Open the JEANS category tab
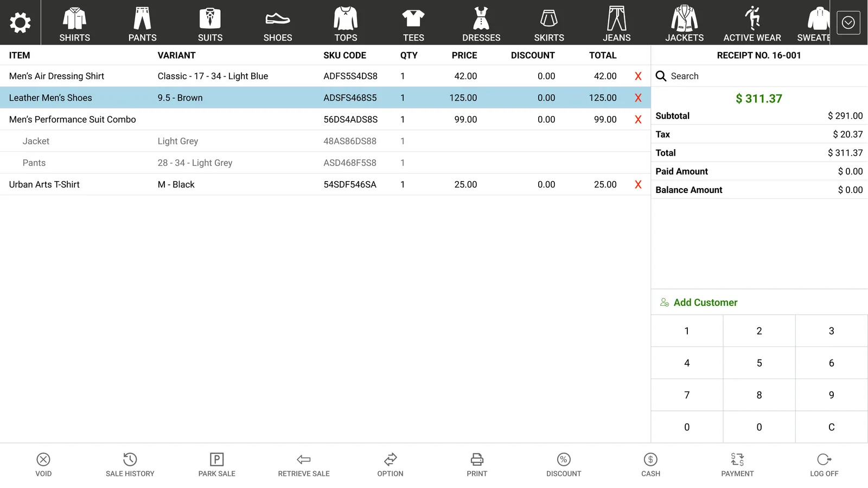 pyautogui.click(x=617, y=23)
